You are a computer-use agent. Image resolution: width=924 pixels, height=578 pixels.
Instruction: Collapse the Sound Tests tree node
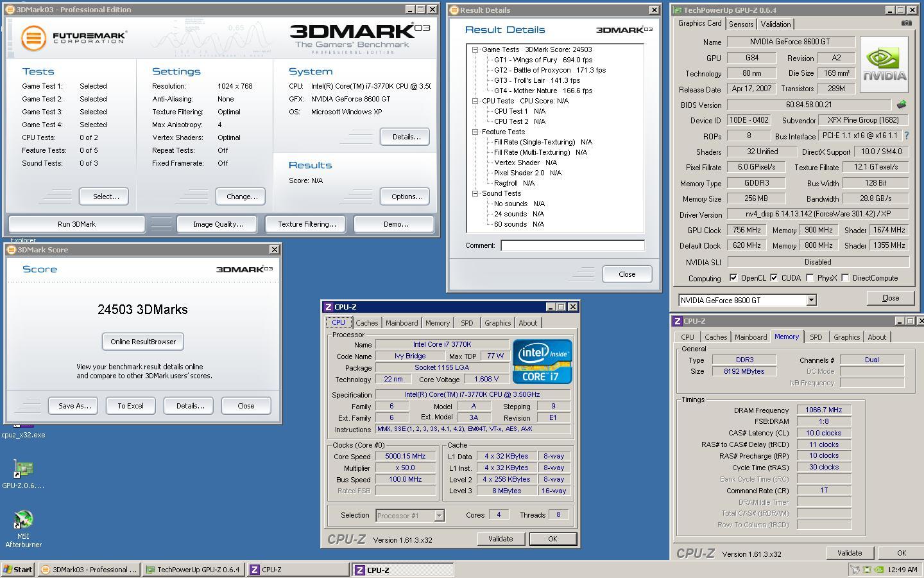475,193
